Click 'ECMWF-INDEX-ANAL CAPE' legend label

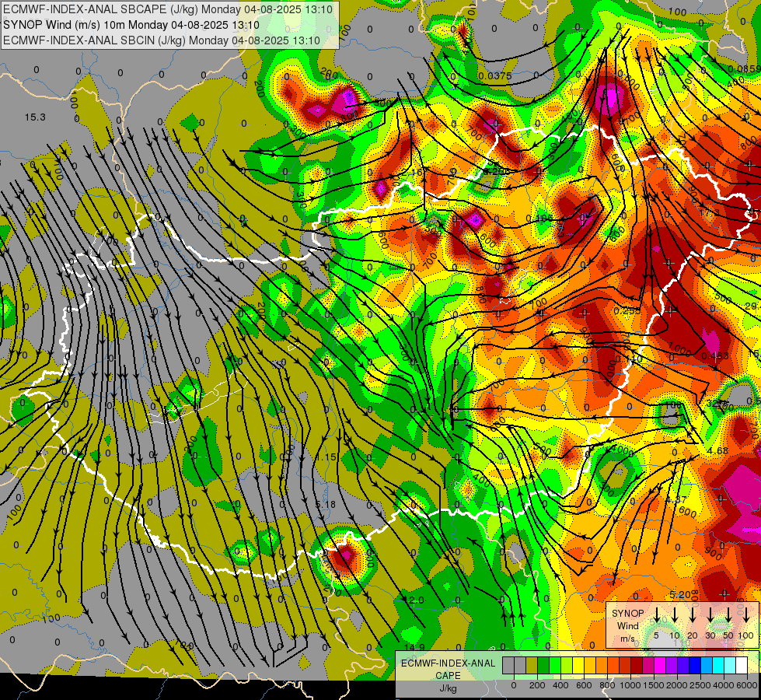[448, 669]
